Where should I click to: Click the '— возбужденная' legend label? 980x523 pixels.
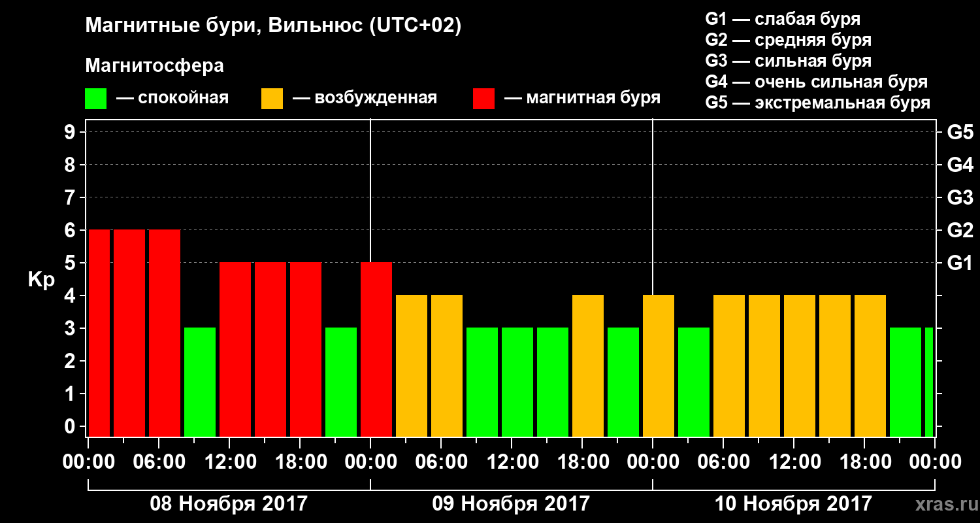click(x=365, y=98)
